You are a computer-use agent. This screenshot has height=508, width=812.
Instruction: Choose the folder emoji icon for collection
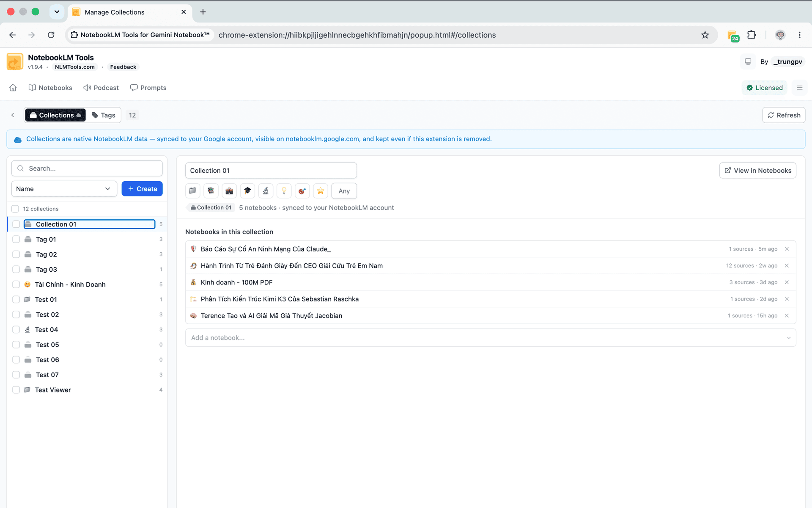[x=192, y=191]
